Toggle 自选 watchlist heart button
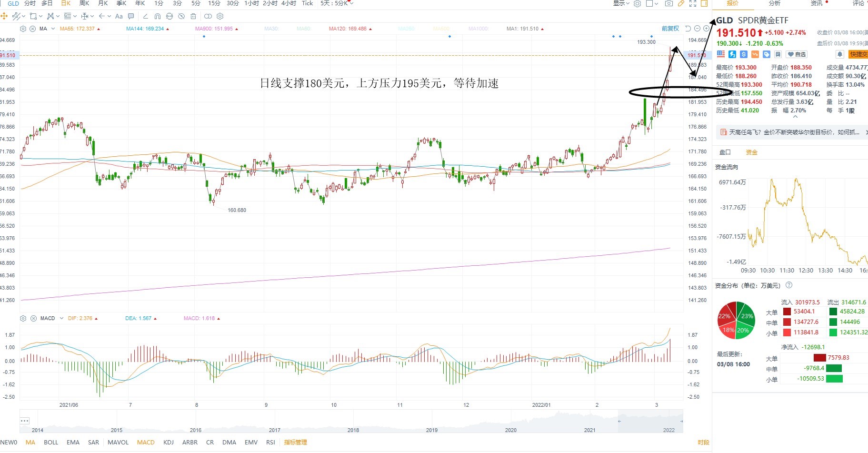 (x=797, y=54)
